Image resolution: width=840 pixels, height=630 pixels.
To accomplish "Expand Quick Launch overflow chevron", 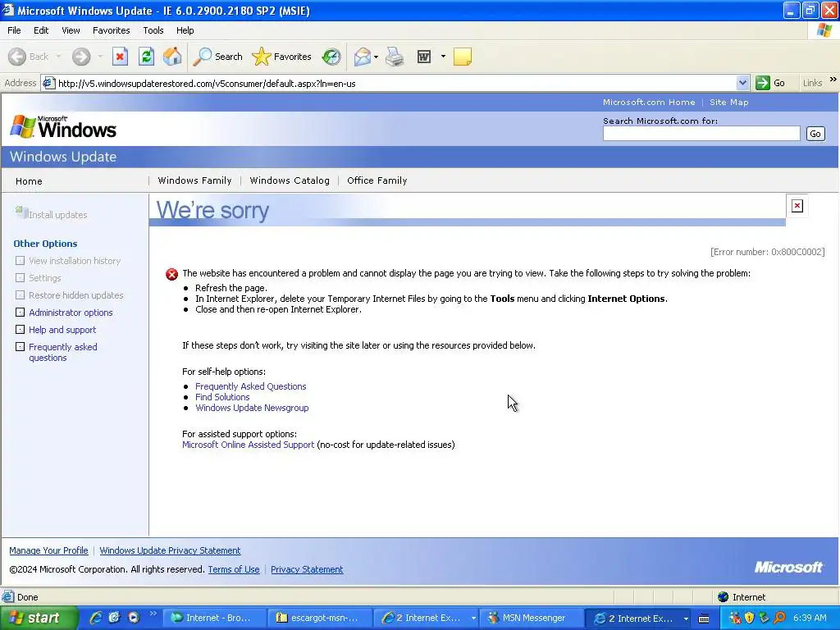I will [x=153, y=614].
